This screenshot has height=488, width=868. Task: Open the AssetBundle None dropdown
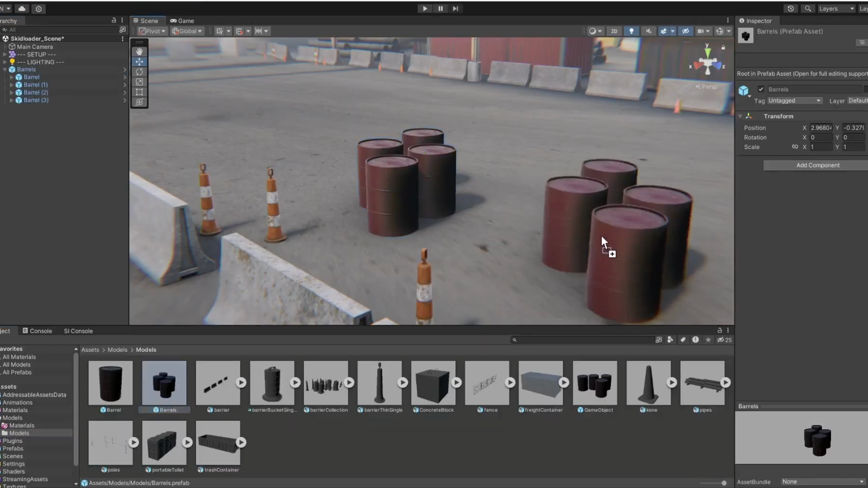tap(822, 481)
